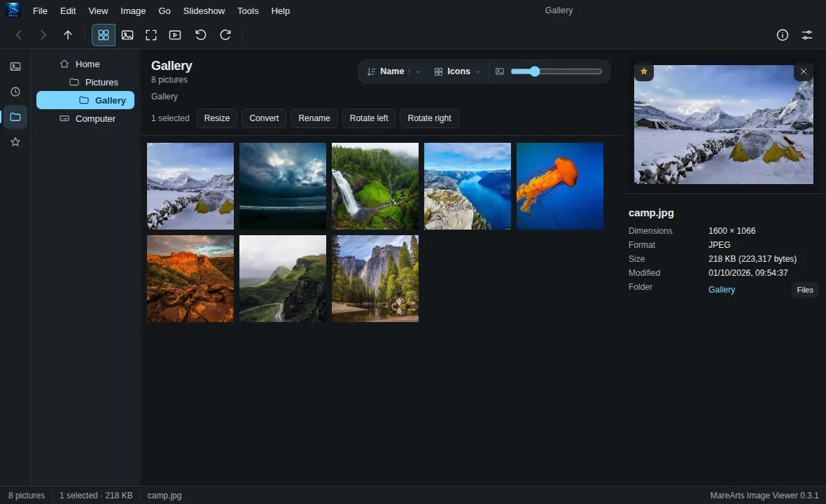Click the MareArts app logo
This screenshot has width=826, height=504.
coord(13,10)
